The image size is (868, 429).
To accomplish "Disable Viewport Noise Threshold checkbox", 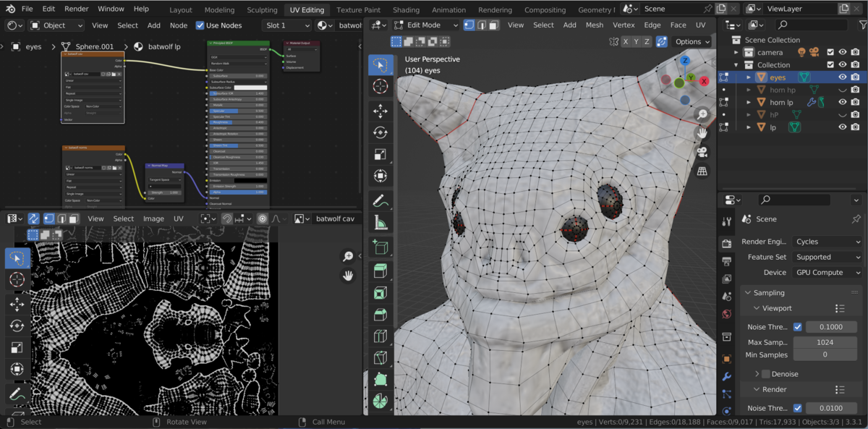I will click(797, 327).
